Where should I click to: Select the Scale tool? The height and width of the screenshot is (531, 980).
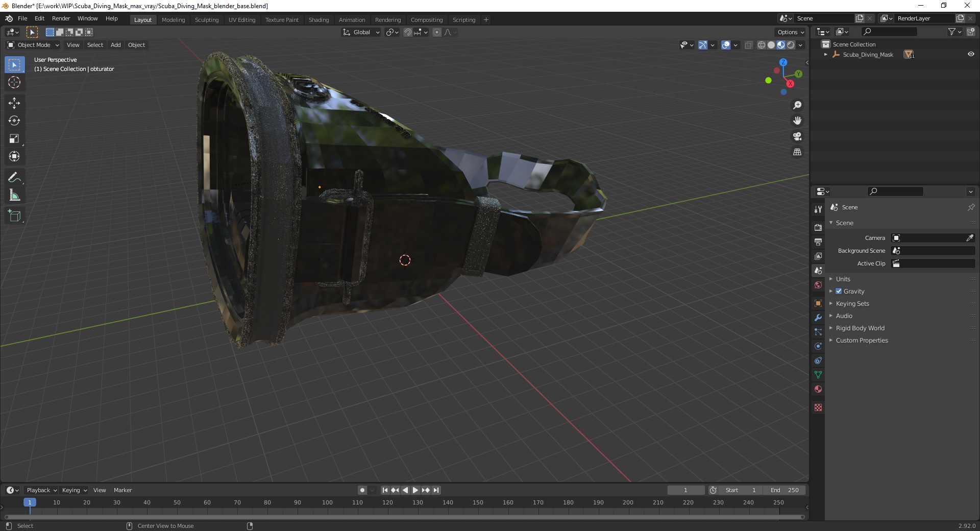point(14,138)
